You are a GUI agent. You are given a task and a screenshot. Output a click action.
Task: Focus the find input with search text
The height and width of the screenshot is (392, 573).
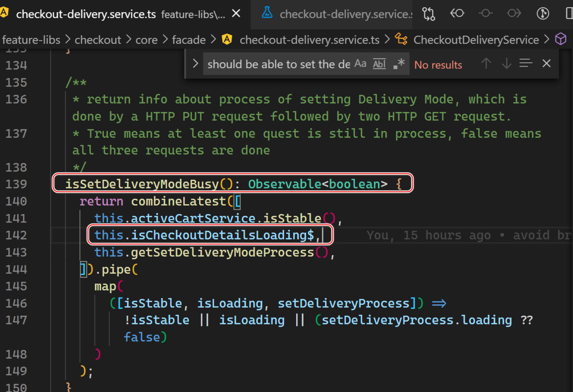[x=279, y=64]
